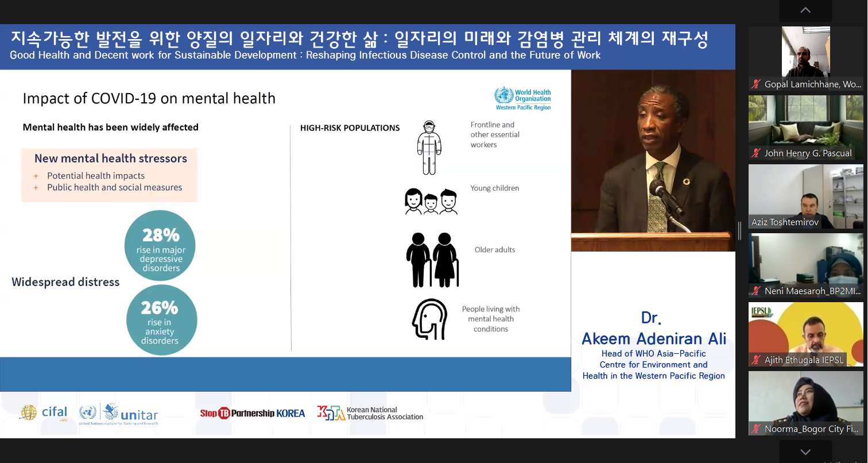Click the frontline worker icon
868x463 pixels.
click(428, 148)
